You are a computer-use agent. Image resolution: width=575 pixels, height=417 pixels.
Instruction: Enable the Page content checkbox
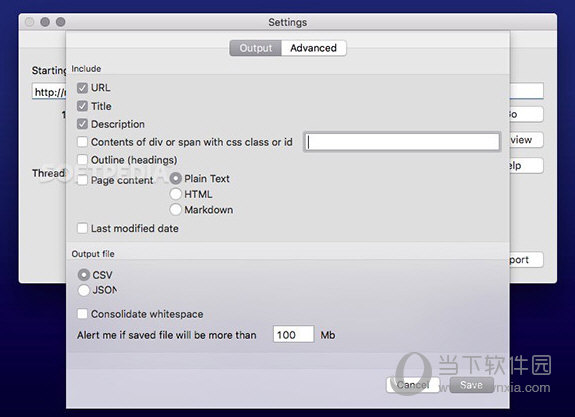point(82,180)
